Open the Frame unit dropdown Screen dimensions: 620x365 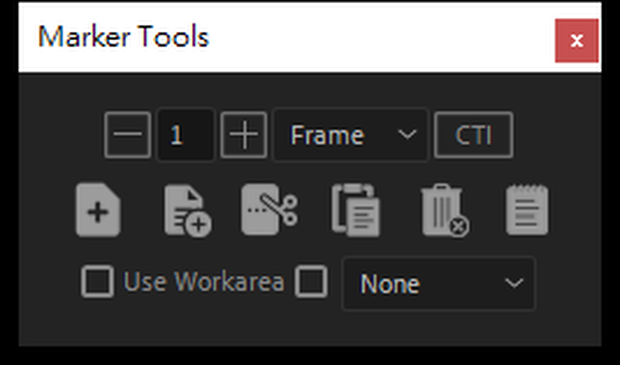pyautogui.click(x=351, y=135)
